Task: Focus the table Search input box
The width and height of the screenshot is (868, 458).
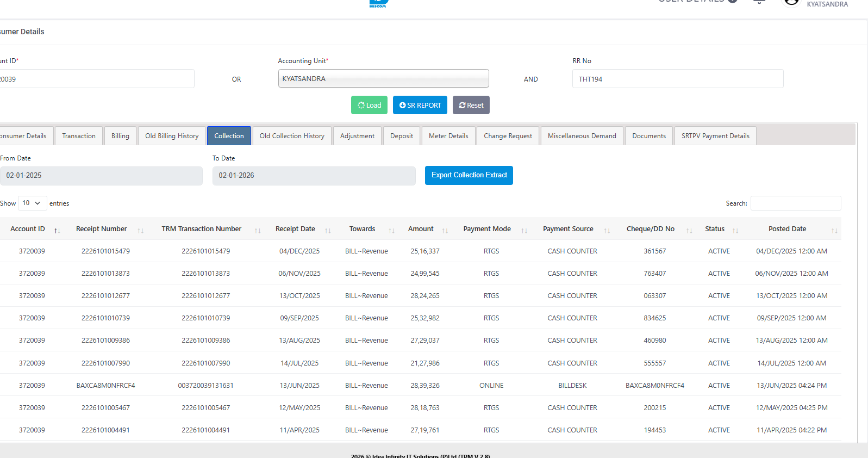Action: 795,203
